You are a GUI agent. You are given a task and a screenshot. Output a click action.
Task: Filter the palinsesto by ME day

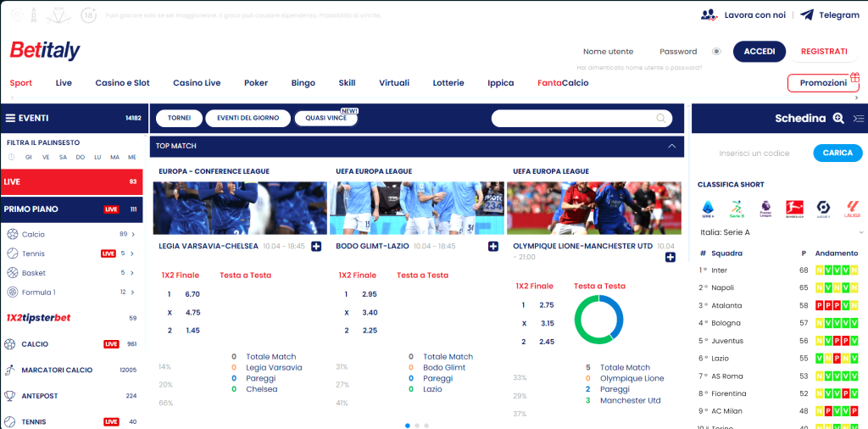(x=131, y=157)
